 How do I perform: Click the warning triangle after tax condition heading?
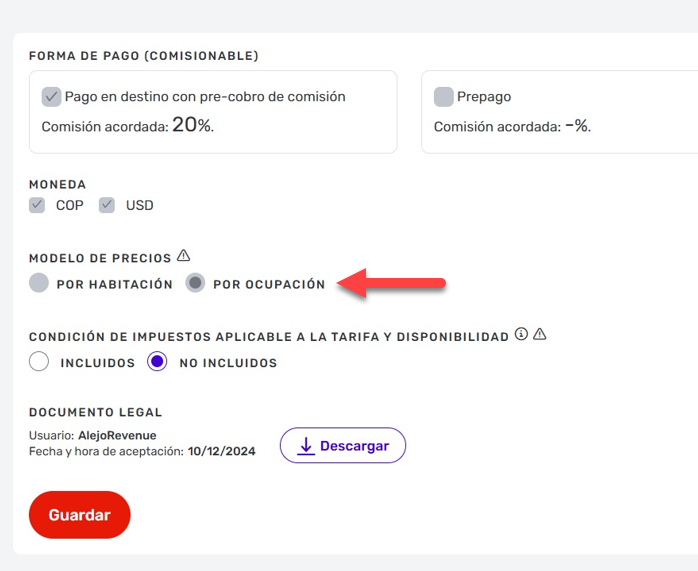tap(540, 334)
